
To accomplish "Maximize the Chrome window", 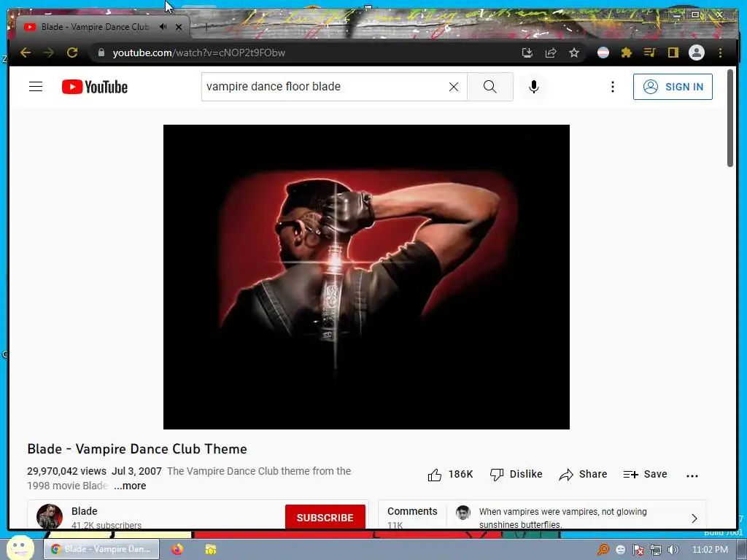I will 695,15.
